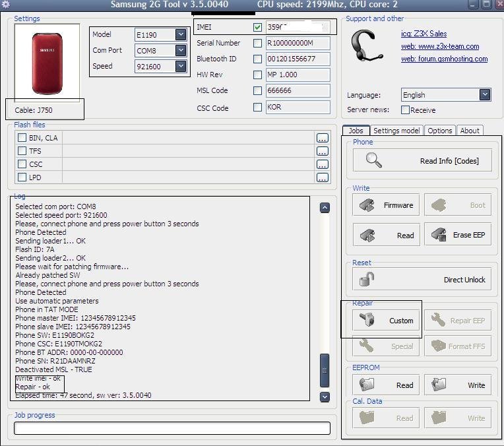Click the Direct Unlock padlock icon
The width and height of the screenshot is (504, 446).
click(364, 280)
